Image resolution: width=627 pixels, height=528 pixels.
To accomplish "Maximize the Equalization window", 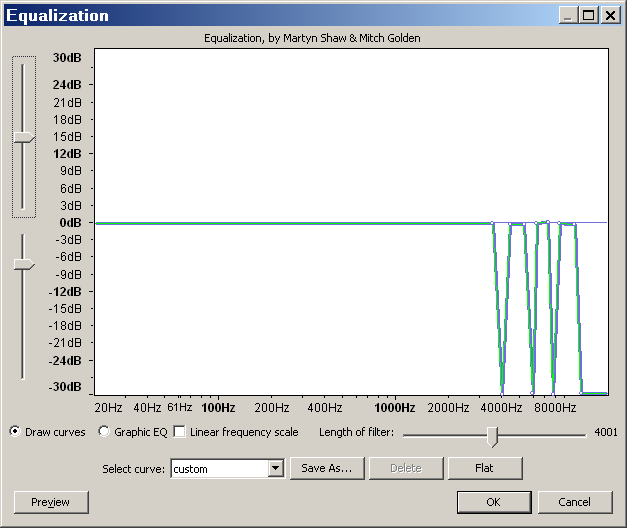I will pos(589,16).
